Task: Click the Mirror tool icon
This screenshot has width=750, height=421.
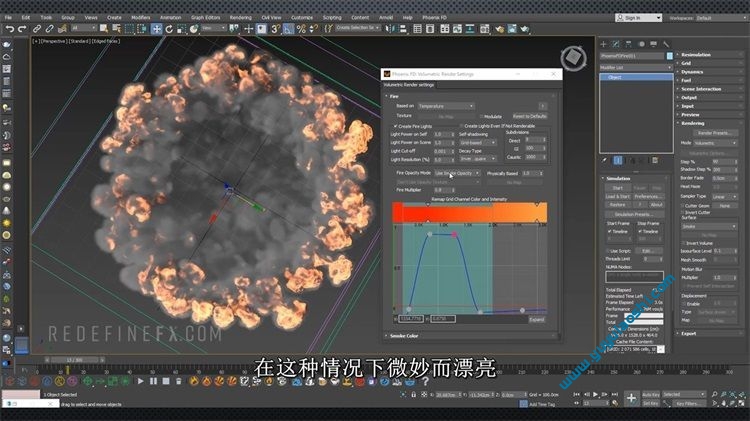Action: [x=390, y=29]
